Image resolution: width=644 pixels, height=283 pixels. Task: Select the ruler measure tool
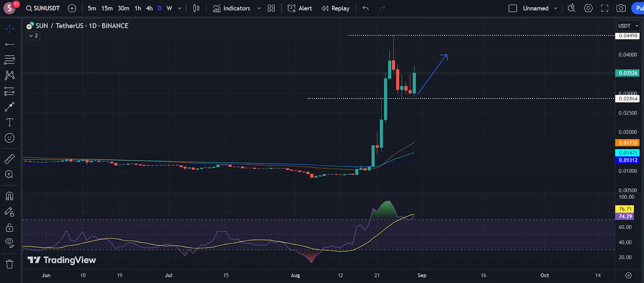pyautogui.click(x=9, y=159)
